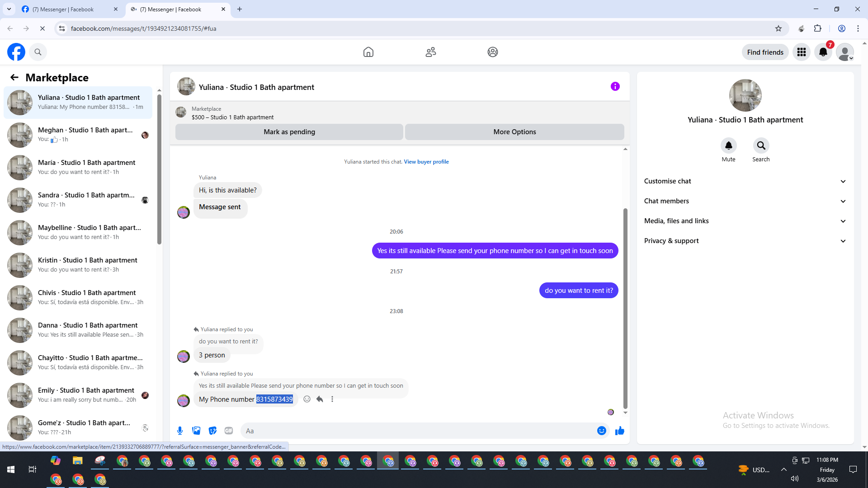
Task: Send a thumbs-up like
Action: [x=619, y=431]
